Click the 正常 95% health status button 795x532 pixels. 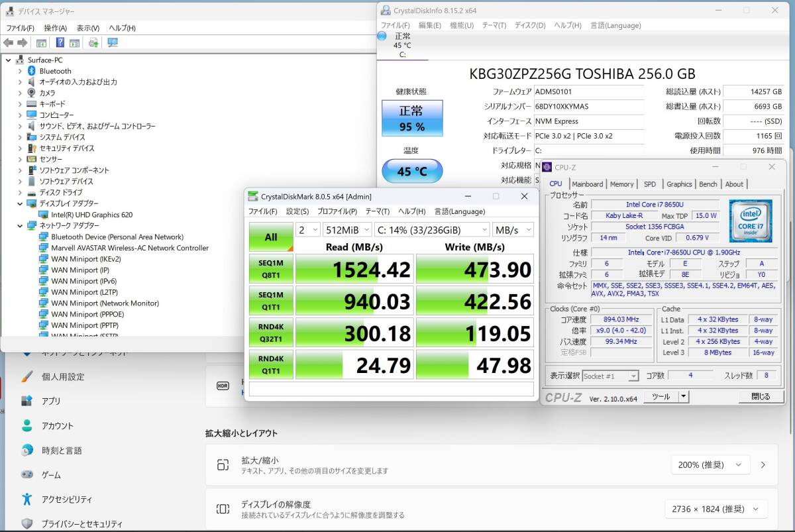(x=412, y=119)
